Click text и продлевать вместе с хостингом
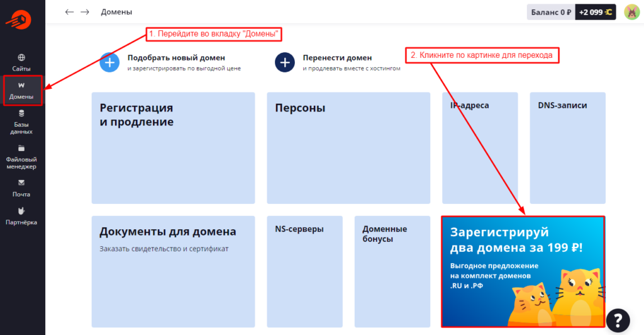The image size is (644, 335). pyautogui.click(x=352, y=69)
